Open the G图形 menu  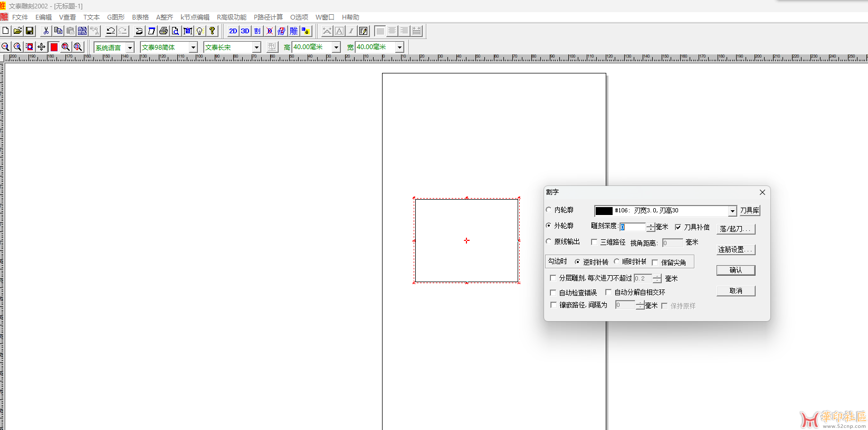(116, 17)
